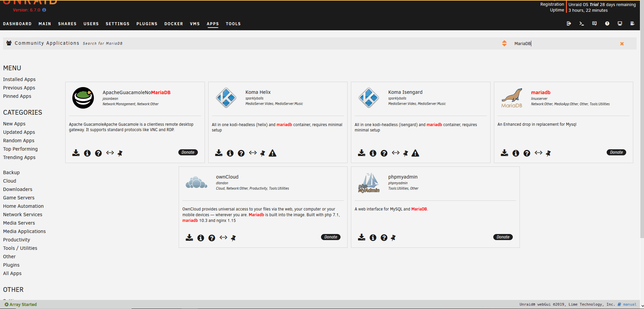The image size is (644, 309).
Task: Install Koma Isengard via download icon
Action: [362, 153]
